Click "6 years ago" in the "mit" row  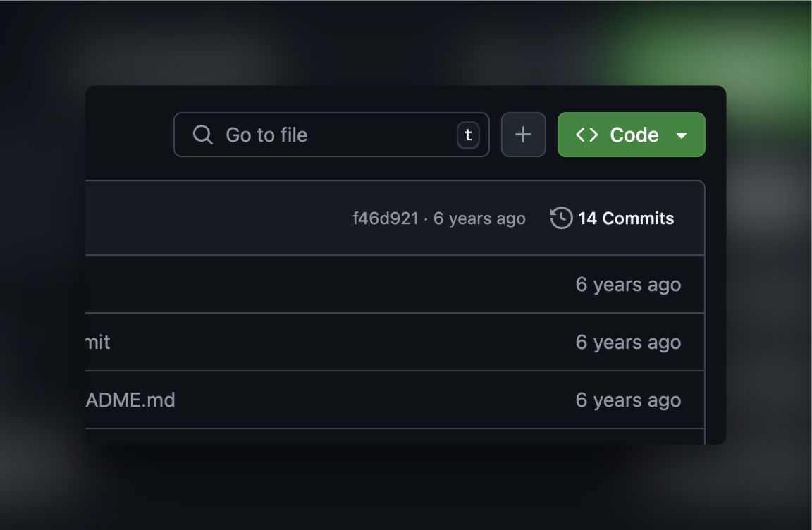(x=628, y=343)
